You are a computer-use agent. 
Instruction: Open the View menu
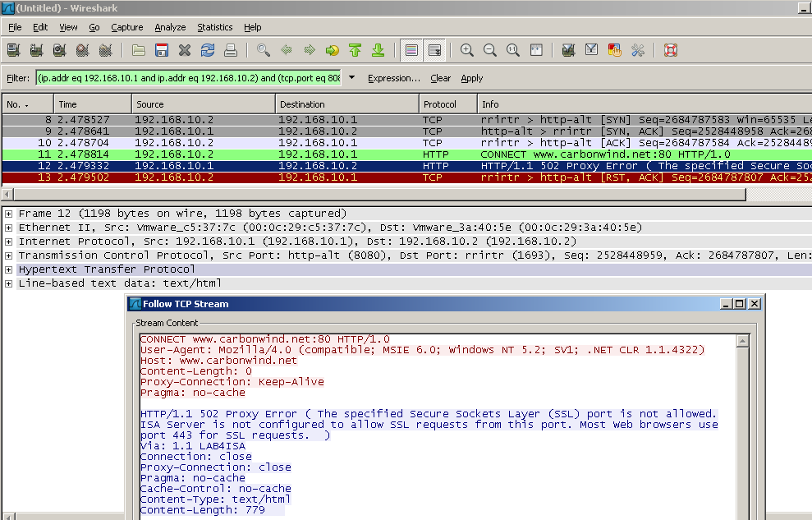68,27
